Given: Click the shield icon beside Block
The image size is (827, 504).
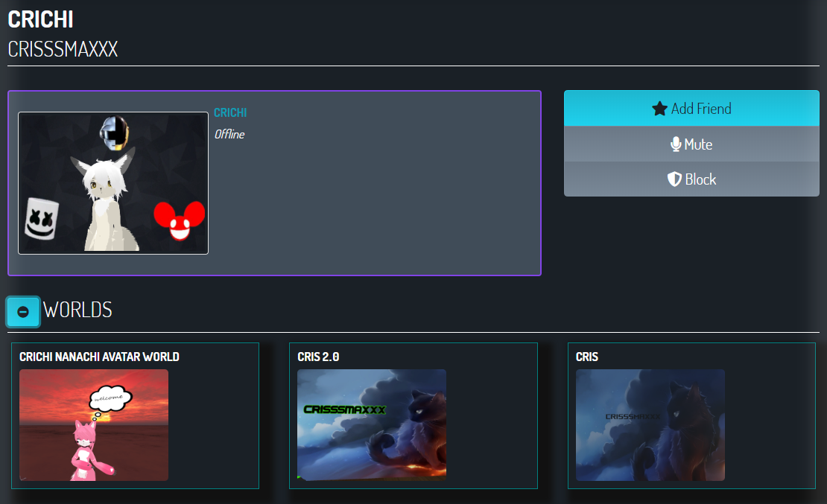Looking at the screenshot, I should (674, 179).
